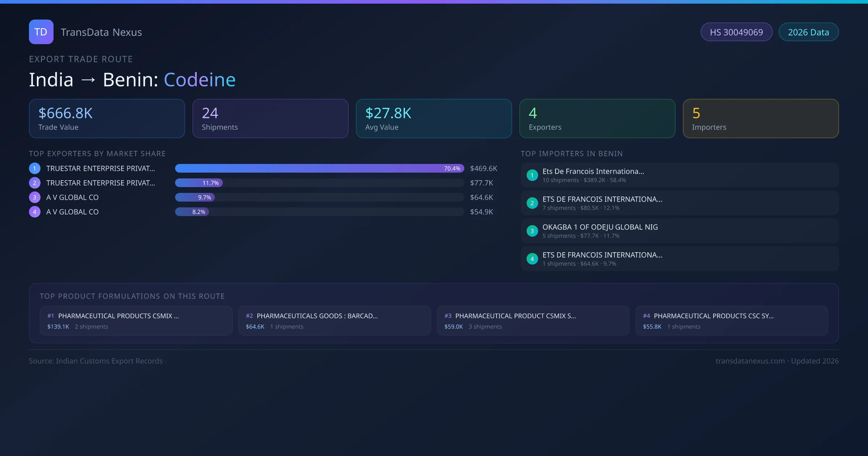
Task: Toggle the HS 30049069 filter pill
Action: tap(736, 32)
